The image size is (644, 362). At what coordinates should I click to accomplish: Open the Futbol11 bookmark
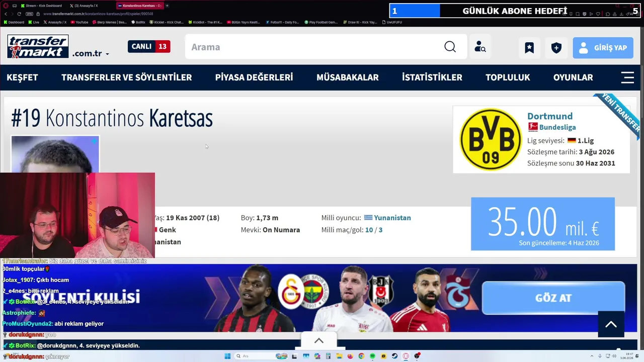(x=282, y=22)
